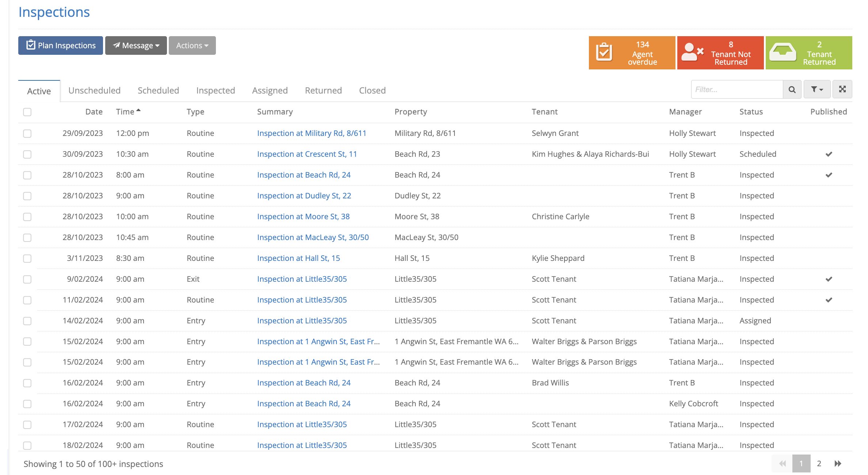Click published checkmark for Crescent St, 11 row
This screenshot has height=475, width=868.
829,154
